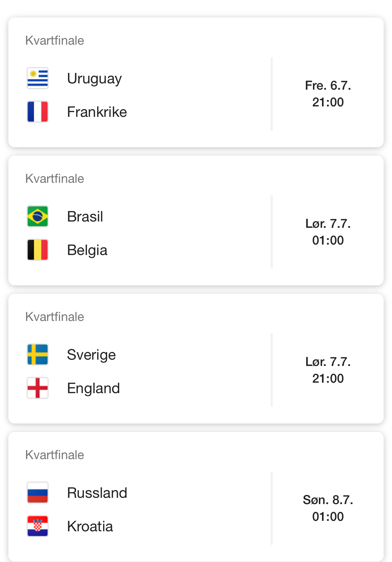The height and width of the screenshot is (562, 392).
Task: Tap the Sverige team name
Action: [91, 355]
